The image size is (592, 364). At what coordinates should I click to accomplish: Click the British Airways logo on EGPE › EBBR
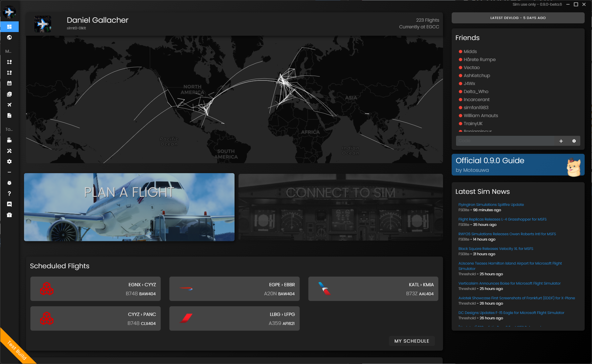(186, 289)
